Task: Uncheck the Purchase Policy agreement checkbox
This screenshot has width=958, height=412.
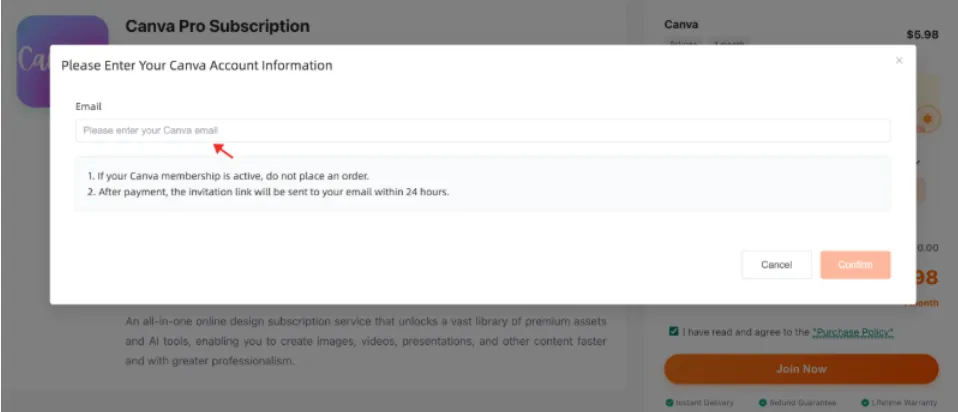Action: point(673,331)
